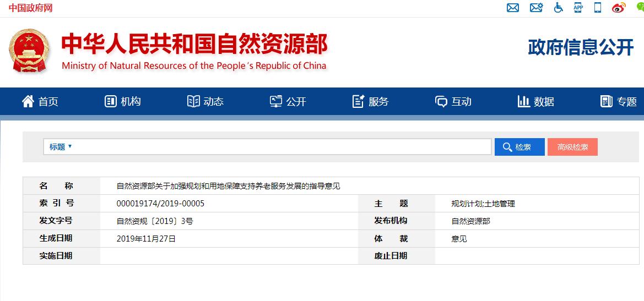Click the 发布机构 label

click(391, 221)
